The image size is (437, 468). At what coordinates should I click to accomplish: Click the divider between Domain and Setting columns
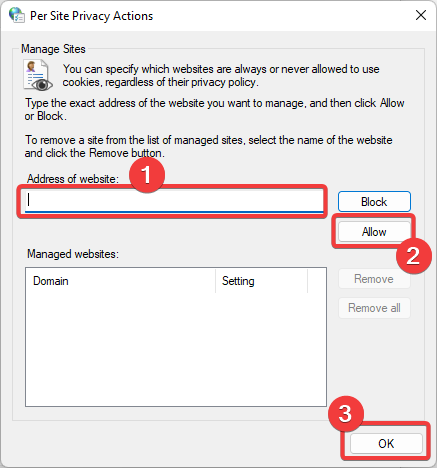216,281
